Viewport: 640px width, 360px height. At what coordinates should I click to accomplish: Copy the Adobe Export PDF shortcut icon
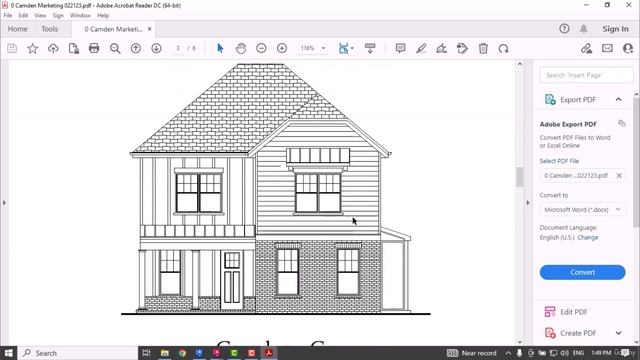622,123
